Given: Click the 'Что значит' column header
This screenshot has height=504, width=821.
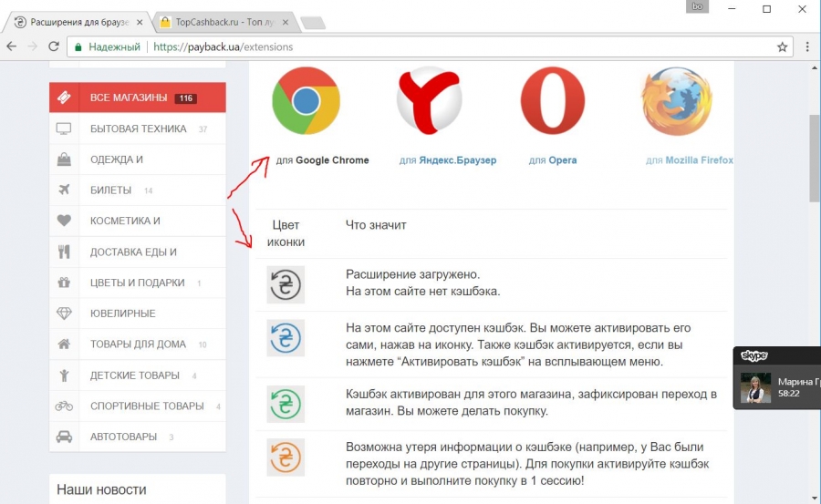Looking at the screenshot, I should (376, 225).
